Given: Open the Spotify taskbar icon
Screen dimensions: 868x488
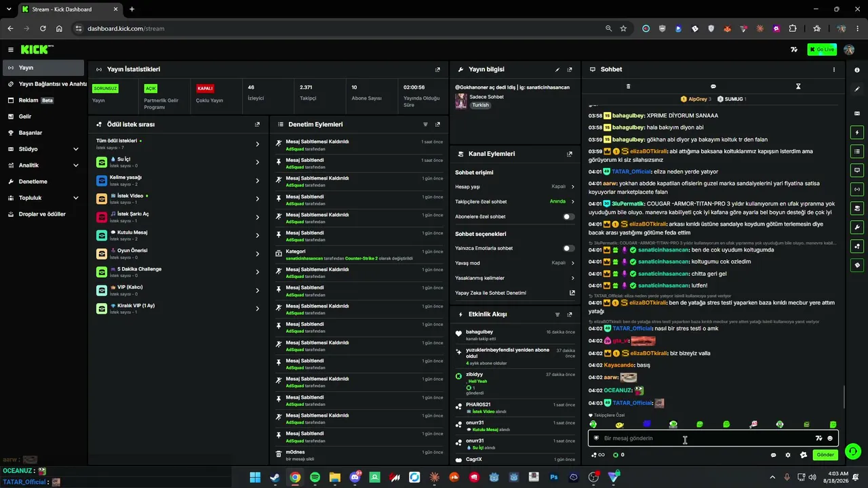Looking at the screenshot, I should click(x=315, y=478).
